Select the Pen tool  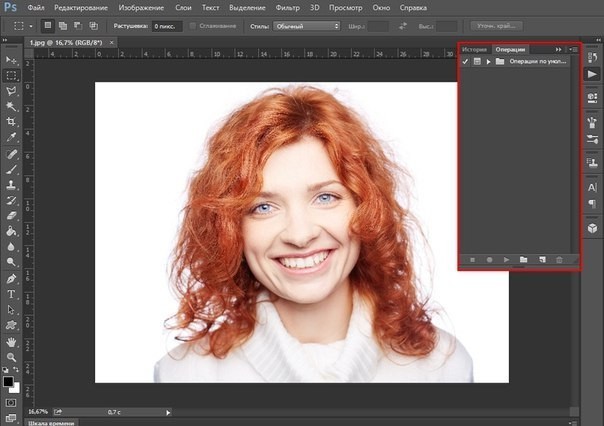(11, 279)
